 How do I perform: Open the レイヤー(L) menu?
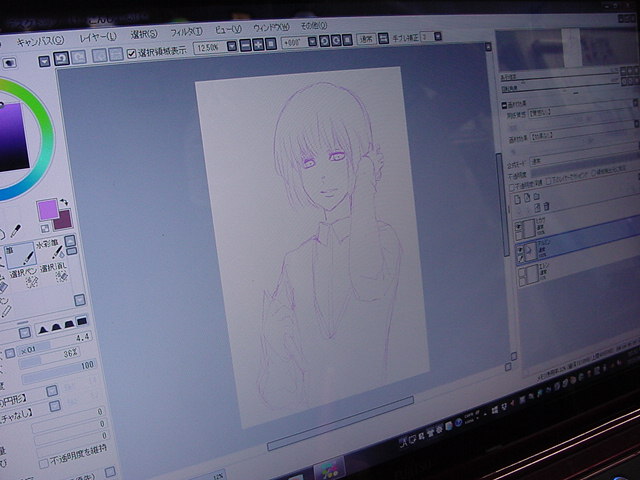point(98,37)
